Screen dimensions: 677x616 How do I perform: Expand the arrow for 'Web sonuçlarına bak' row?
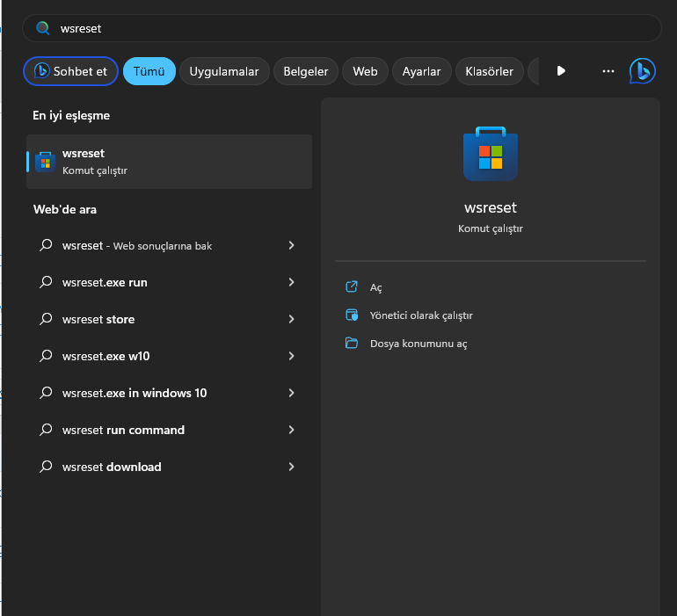(x=291, y=245)
